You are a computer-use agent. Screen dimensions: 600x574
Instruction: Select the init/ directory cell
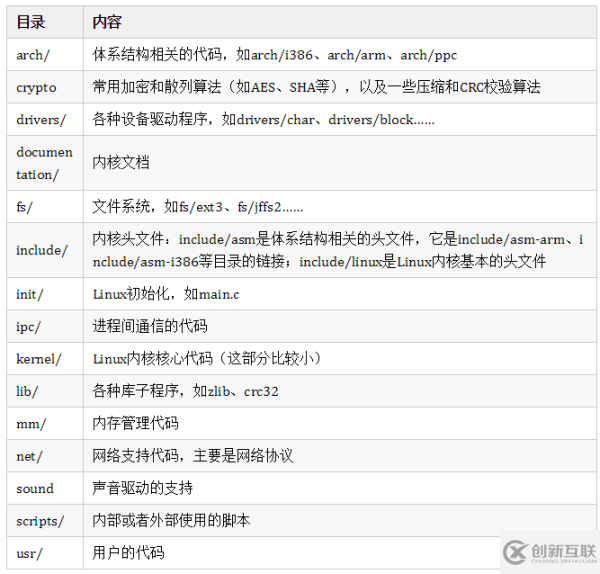coord(45,294)
